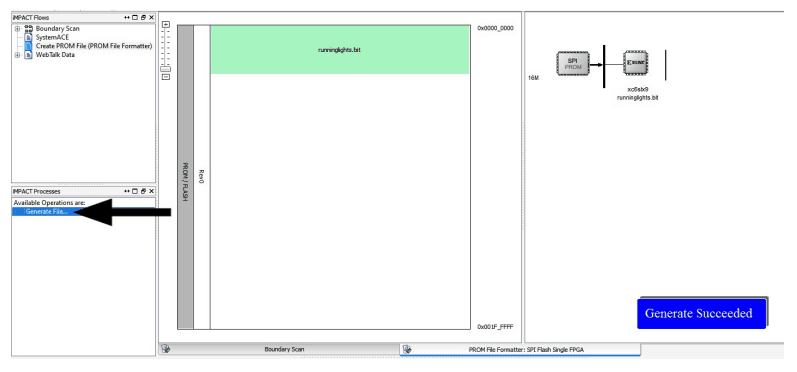Screen dimensions: 797x372
Task: Click the SystemACE document icon
Action: pyautogui.click(x=28, y=38)
